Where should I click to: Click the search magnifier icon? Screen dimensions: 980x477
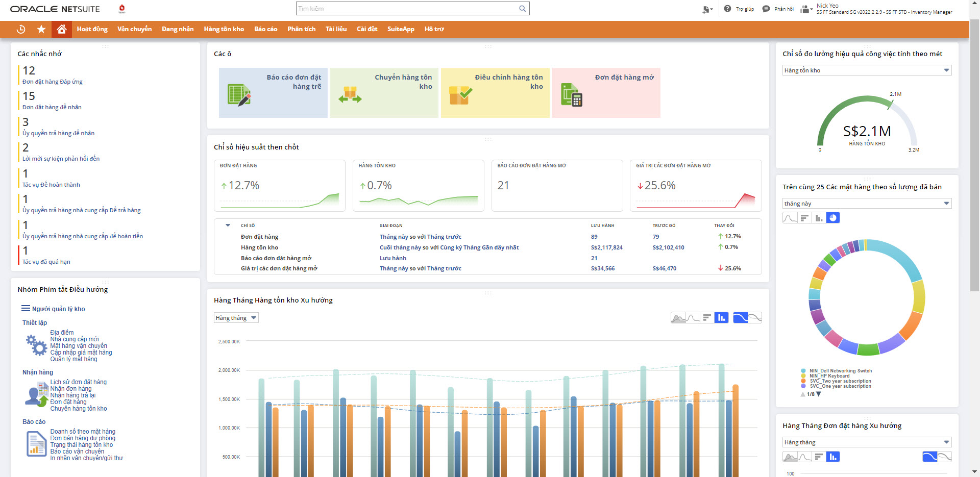coord(522,9)
